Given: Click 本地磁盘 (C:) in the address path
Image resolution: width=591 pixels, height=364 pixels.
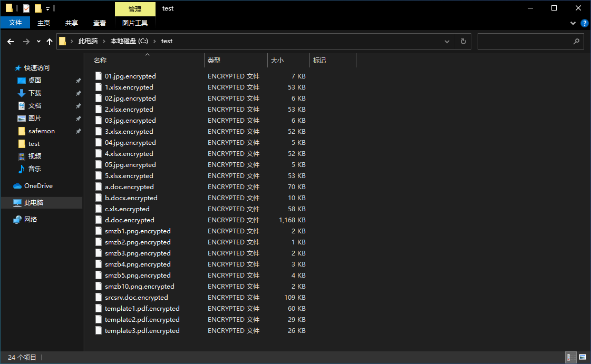Looking at the screenshot, I should (x=129, y=41).
